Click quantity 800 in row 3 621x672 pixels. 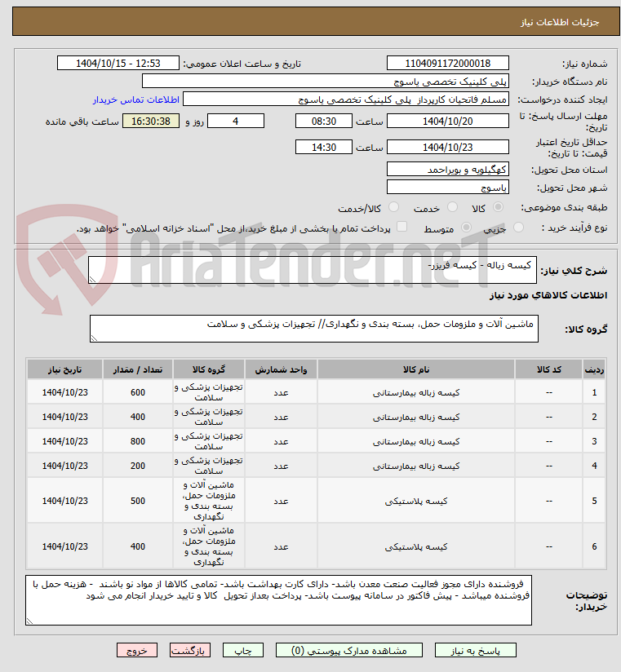[x=138, y=441]
